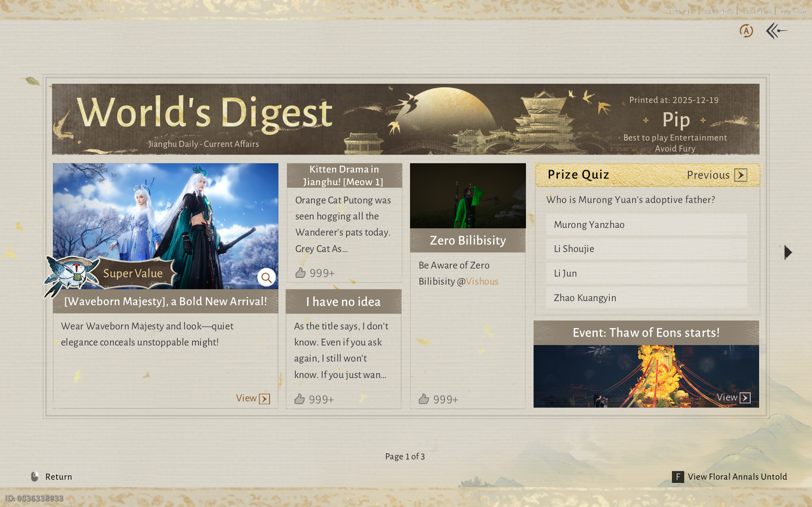Click the magnifier icon on Waveborn Majesty image
The height and width of the screenshot is (507, 812).
pyautogui.click(x=266, y=277)
